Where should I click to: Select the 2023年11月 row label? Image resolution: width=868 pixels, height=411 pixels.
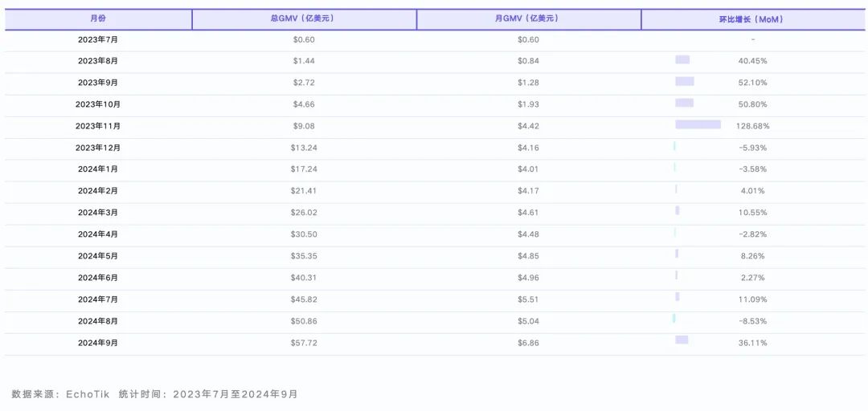[98, 126]
